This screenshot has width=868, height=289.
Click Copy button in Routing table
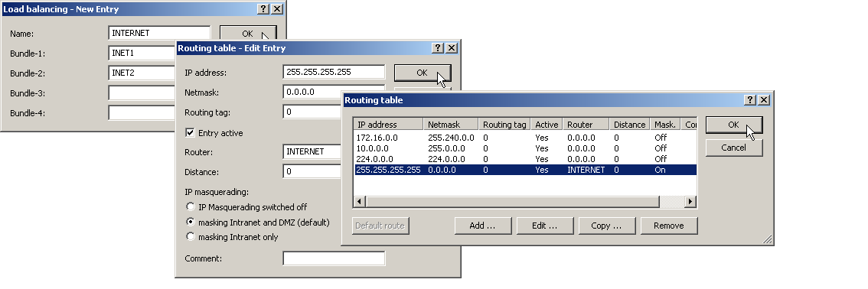coord(607,226)
